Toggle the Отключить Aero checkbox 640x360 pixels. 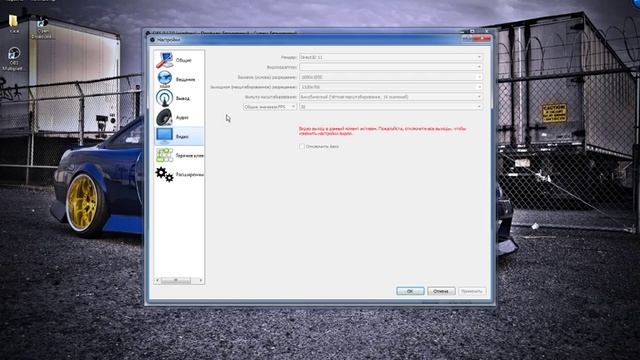[302, 146]
